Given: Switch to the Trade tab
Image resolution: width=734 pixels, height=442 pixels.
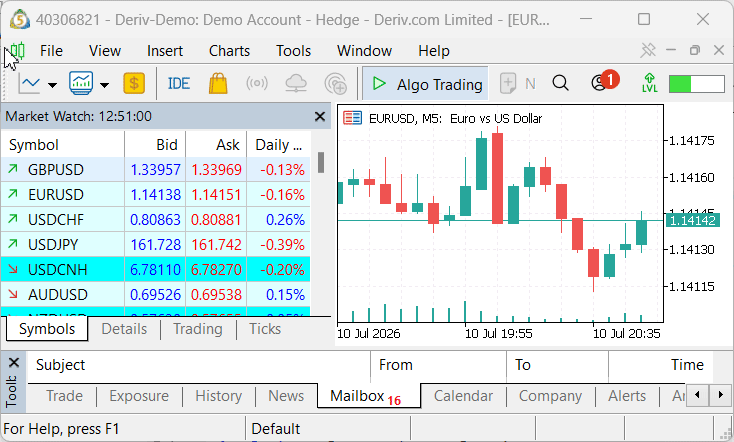Looking at the screenshot, I should [x=64, y=396].
